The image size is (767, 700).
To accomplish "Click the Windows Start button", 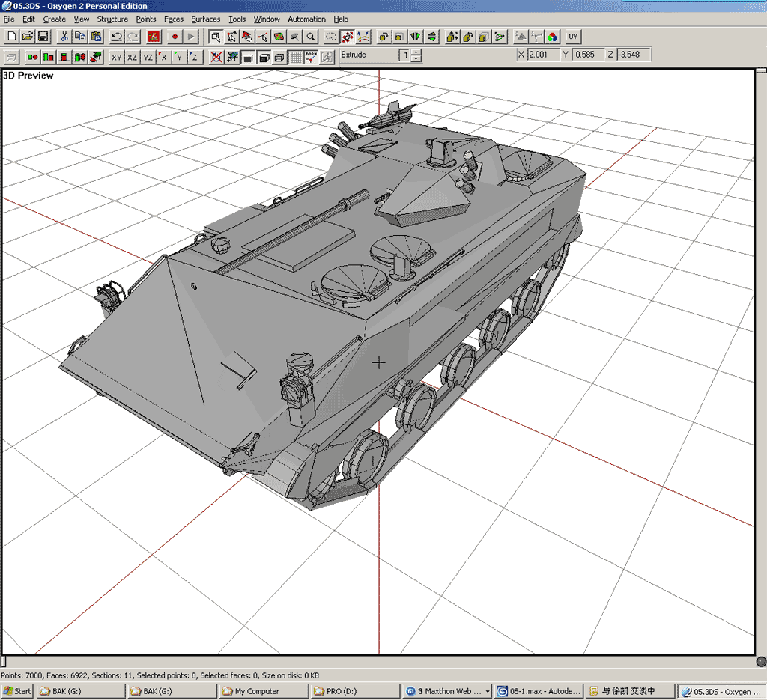I will (17, 691).
